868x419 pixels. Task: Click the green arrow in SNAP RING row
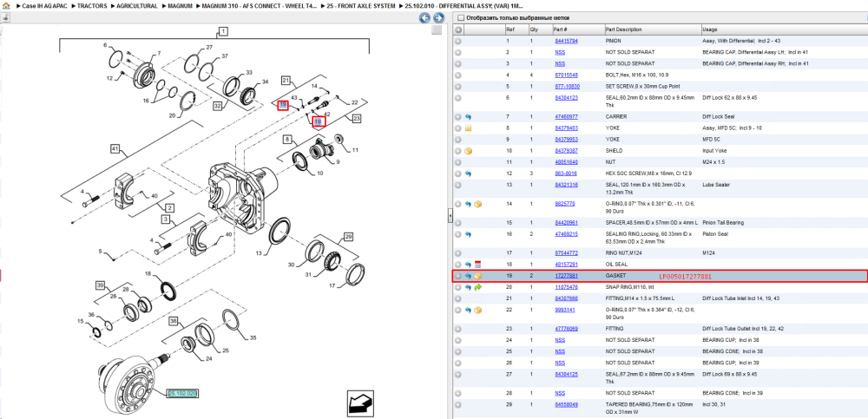[478, 287]
